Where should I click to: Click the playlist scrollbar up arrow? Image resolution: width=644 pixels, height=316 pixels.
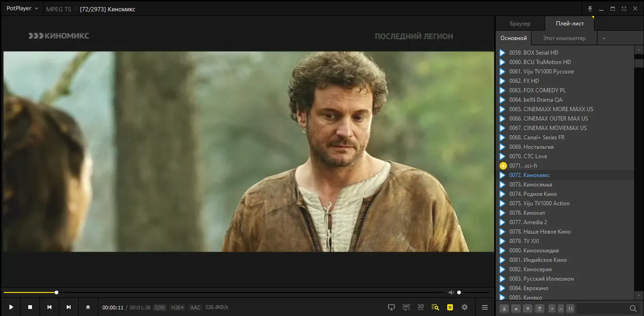[639, 49]
